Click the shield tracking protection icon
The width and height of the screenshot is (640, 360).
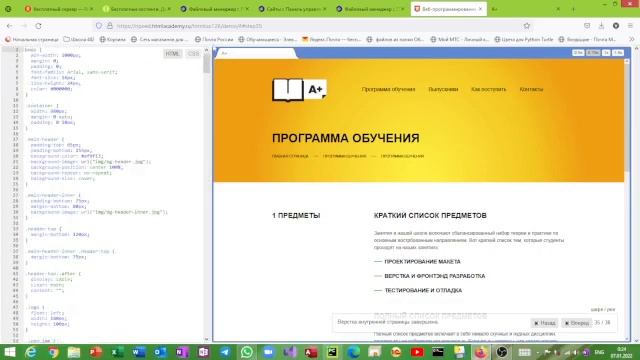(x=99, y=26)
